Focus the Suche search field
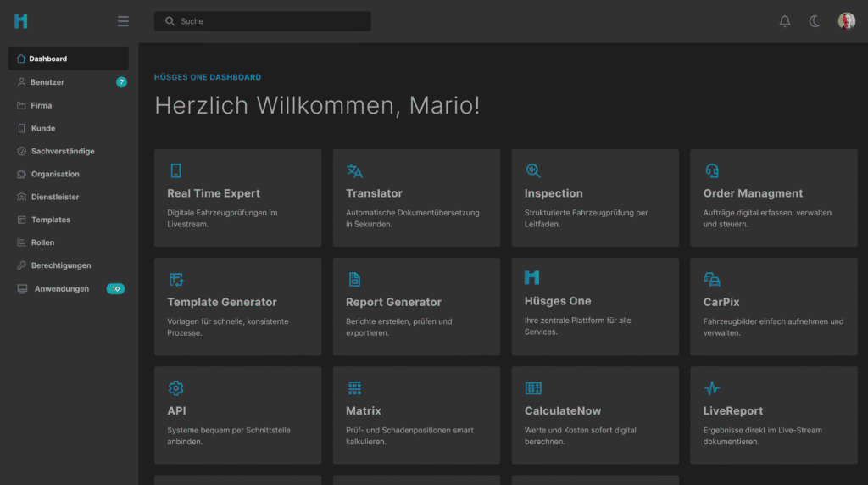Screen dimensions: 868x485 click(263, 21)
